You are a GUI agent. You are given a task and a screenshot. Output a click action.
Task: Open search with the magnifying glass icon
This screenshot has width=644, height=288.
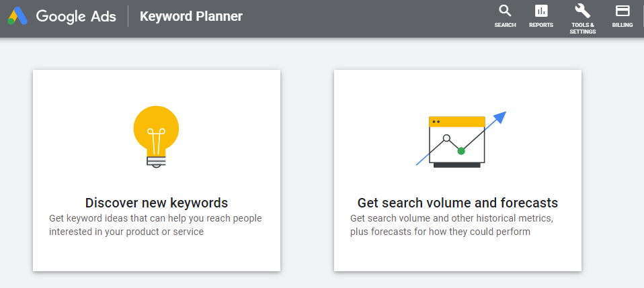[505, 11]
